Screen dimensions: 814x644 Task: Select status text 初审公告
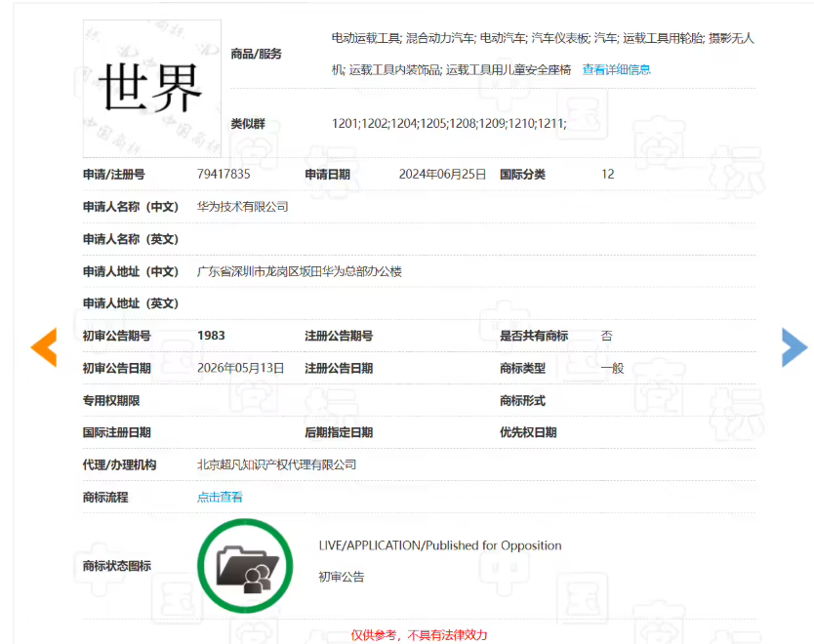(x=342, y=577)
